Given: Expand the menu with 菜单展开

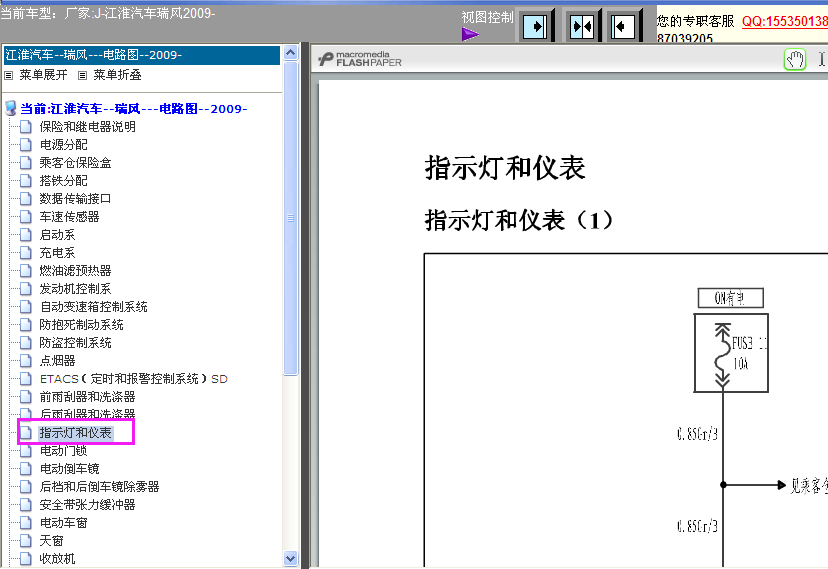Looking at the screenshot, I should coord(43,75).
